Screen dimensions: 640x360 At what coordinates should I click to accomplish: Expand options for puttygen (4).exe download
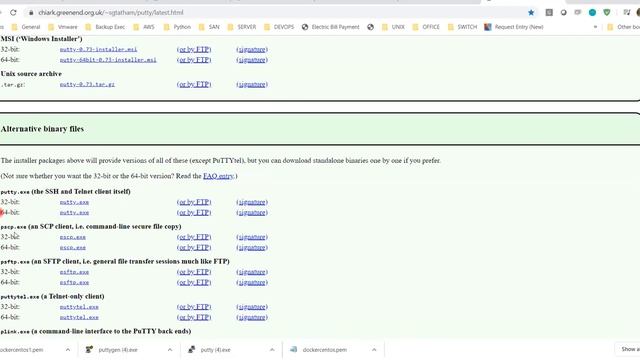(170, 350)
